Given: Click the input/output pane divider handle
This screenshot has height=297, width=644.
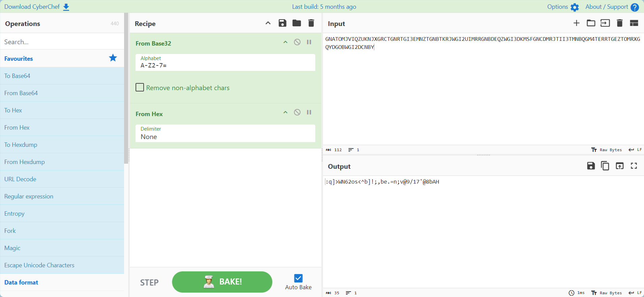Looking at the screenshot, I should 483,155.
